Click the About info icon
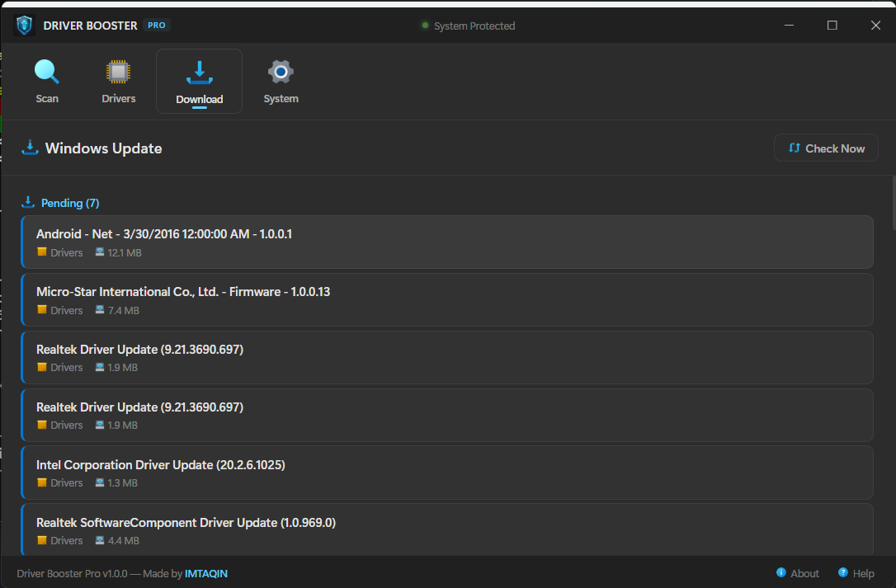 pos(781,573)
